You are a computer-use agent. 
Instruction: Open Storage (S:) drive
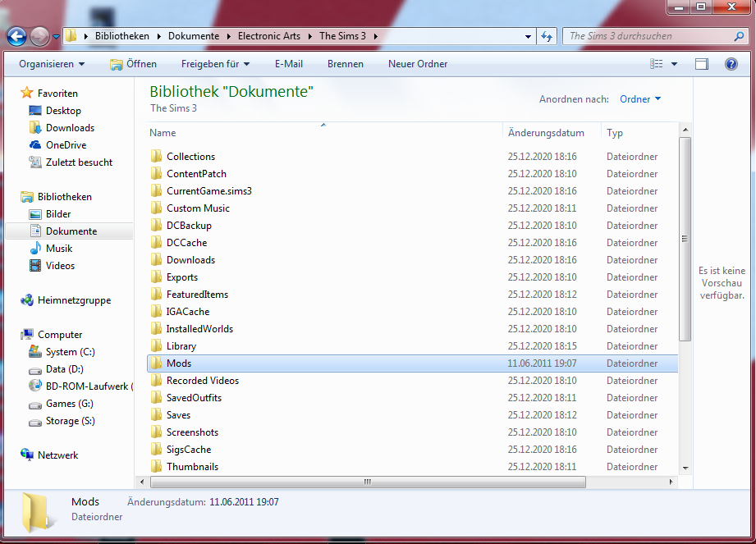tap(70, 421)
